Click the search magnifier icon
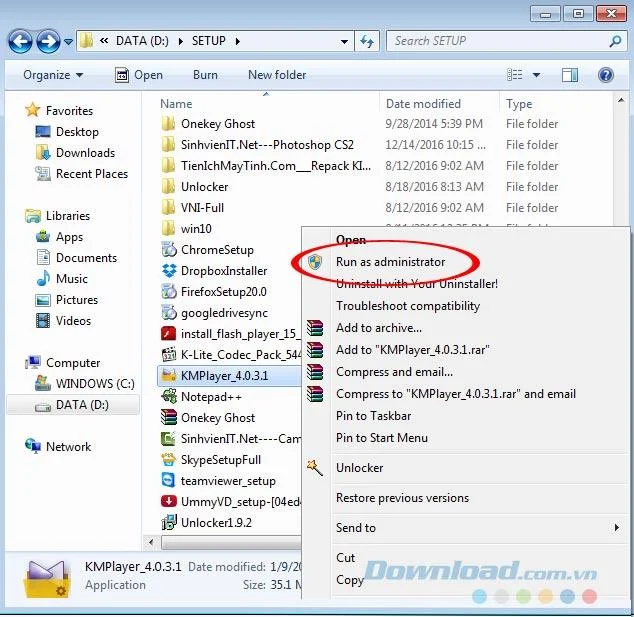Screen dimensions: 634x617 (x=615, y=41)
